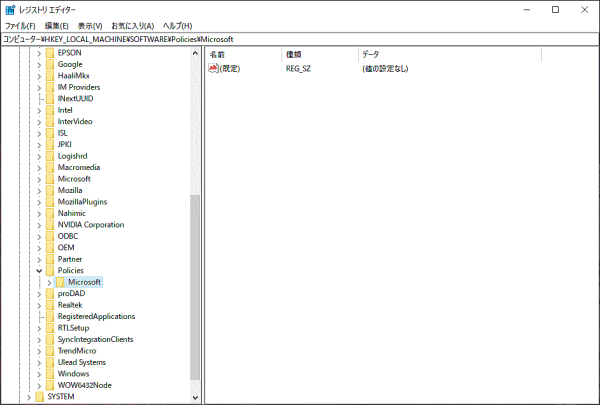
Task: Click the REG_SZ type cell
Action: (298, 69)
